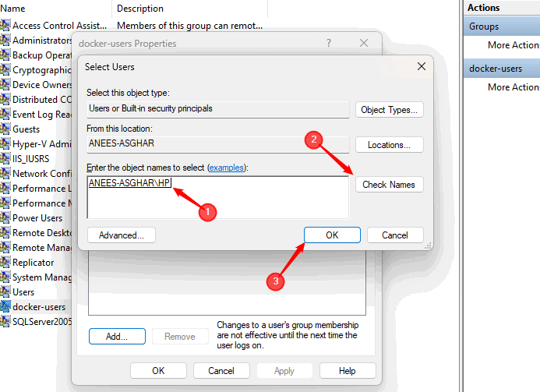Click the IIS_IUSRS group icon
Viewport: 540px width, 392px height.
pyautogui.click(x=5, y=159)
